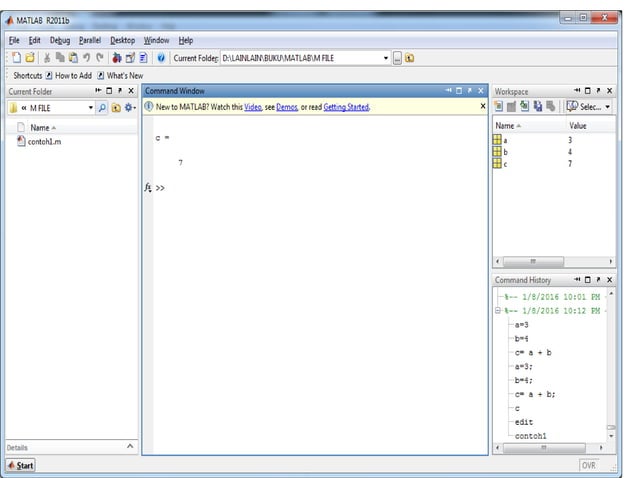Click the Start button

tap(20, 465)
